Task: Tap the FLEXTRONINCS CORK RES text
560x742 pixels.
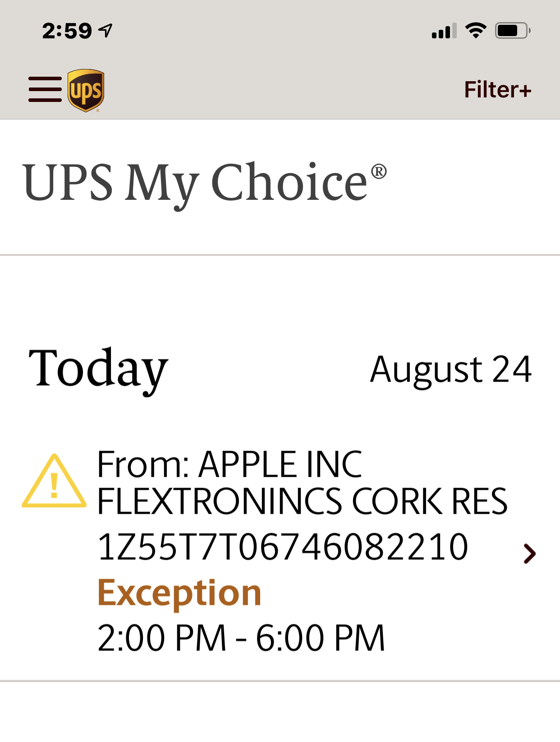Action: 302,501
